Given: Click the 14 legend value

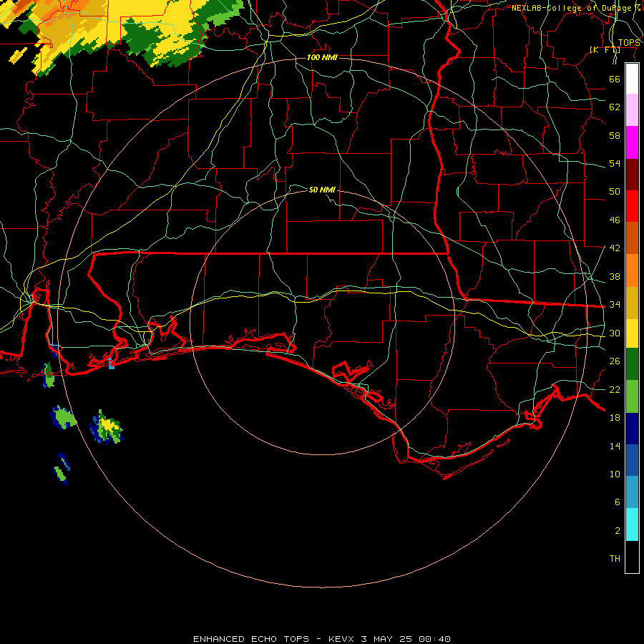Looking at the screenshot, I should (x=615, y=446).
